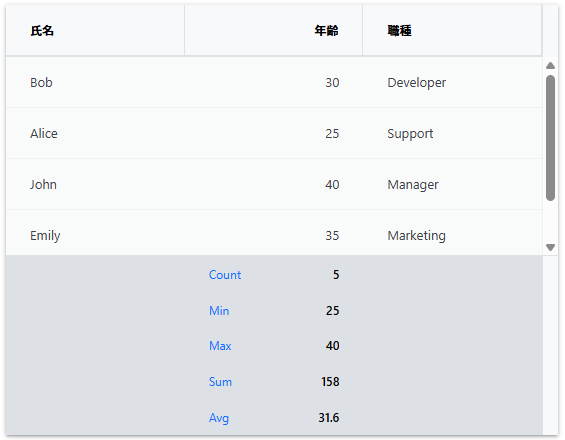Select the Alice name cell
The width and height of the screenshot is (565, 440).
click(x=95, y=133)
